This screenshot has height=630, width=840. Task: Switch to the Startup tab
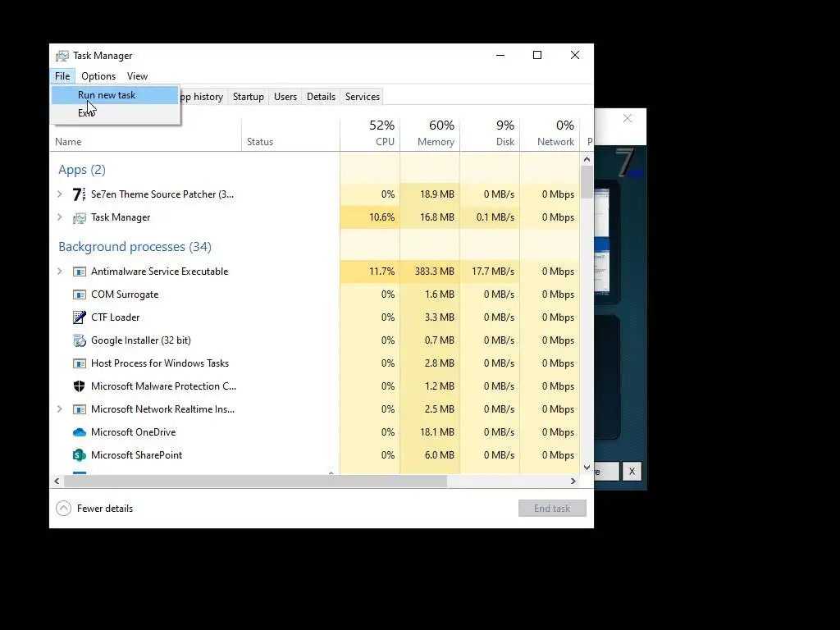248,97
